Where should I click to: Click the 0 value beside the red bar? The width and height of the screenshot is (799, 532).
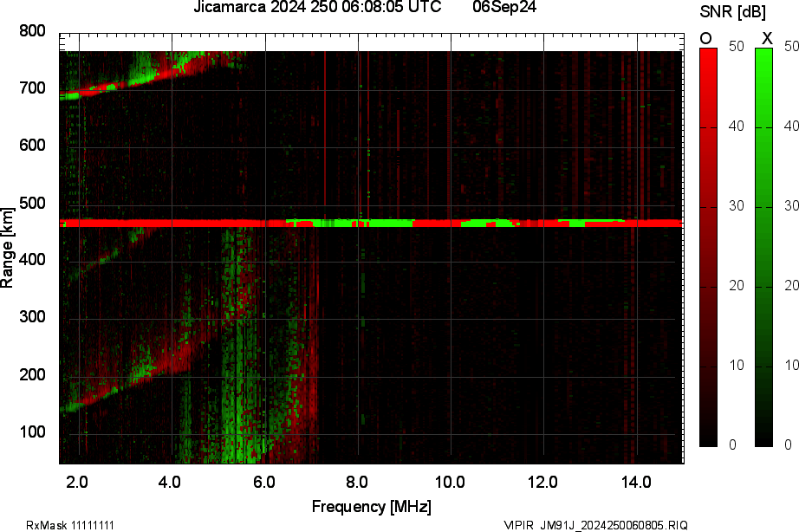pos(733,444)
